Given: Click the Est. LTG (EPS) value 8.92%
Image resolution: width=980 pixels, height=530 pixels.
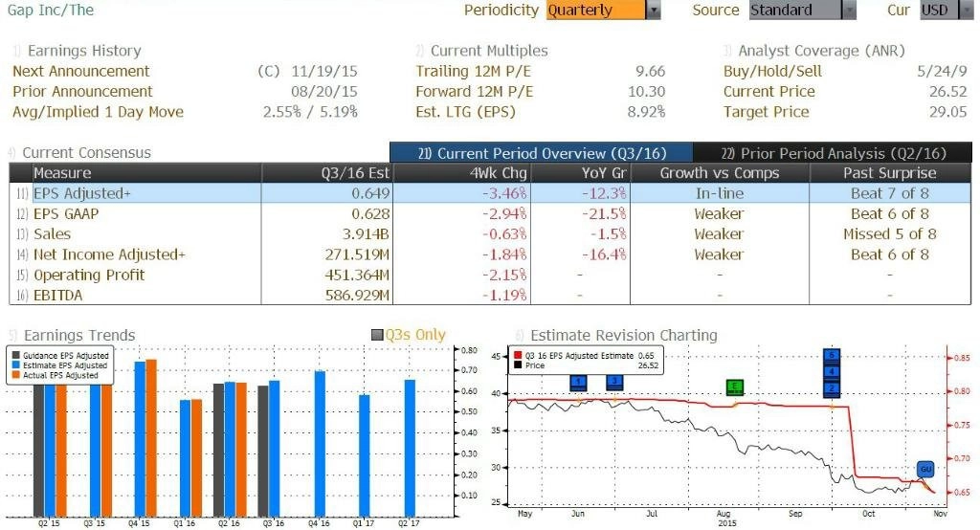Looking at the screenshot, I should coord(646,112).
